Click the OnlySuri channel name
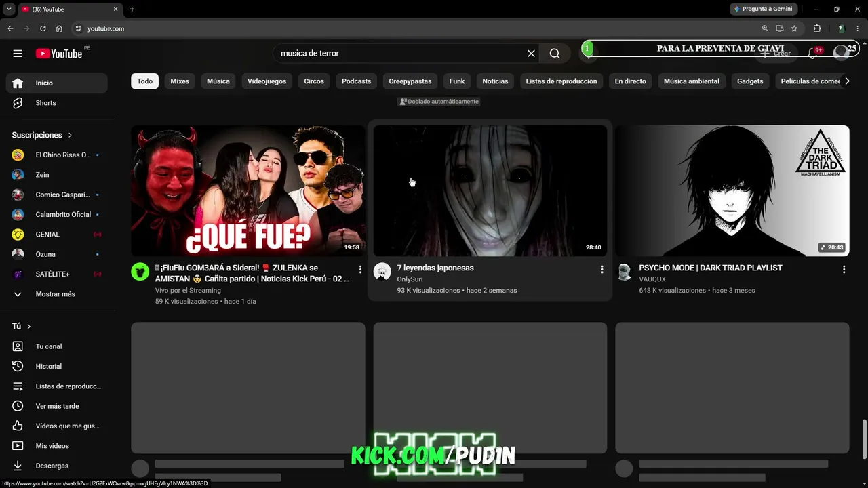Viewport: 868px width, 488px height. click(x=410, y=279)
